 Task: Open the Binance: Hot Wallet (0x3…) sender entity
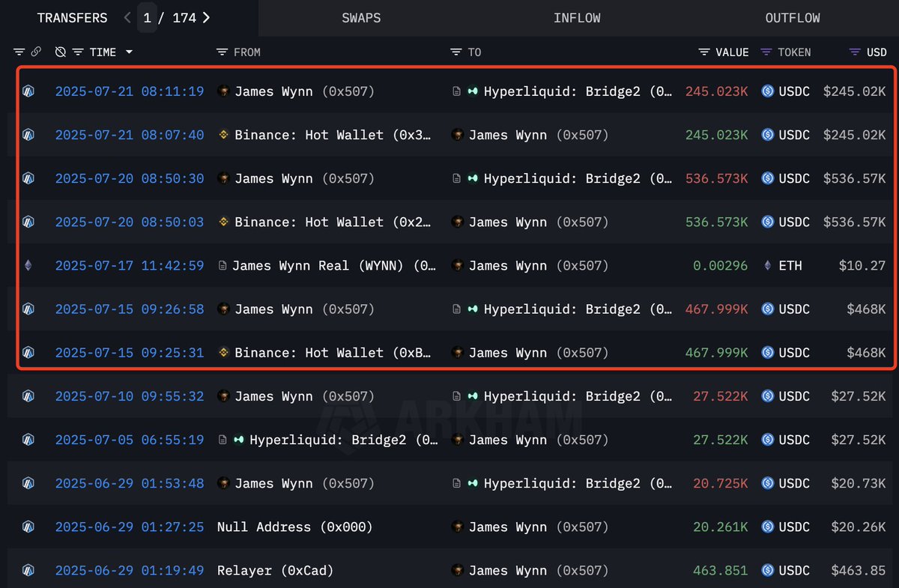(334, 135)
